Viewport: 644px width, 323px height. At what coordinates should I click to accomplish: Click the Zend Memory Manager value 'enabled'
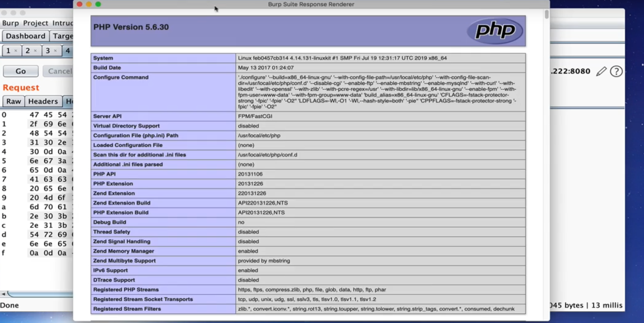tap(248, 251)
